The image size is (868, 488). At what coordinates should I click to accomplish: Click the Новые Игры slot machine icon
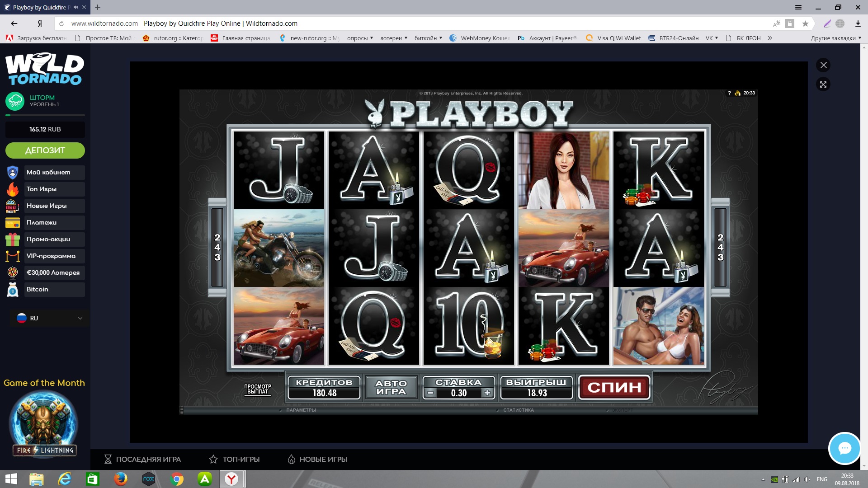click(x=12, y=206)
